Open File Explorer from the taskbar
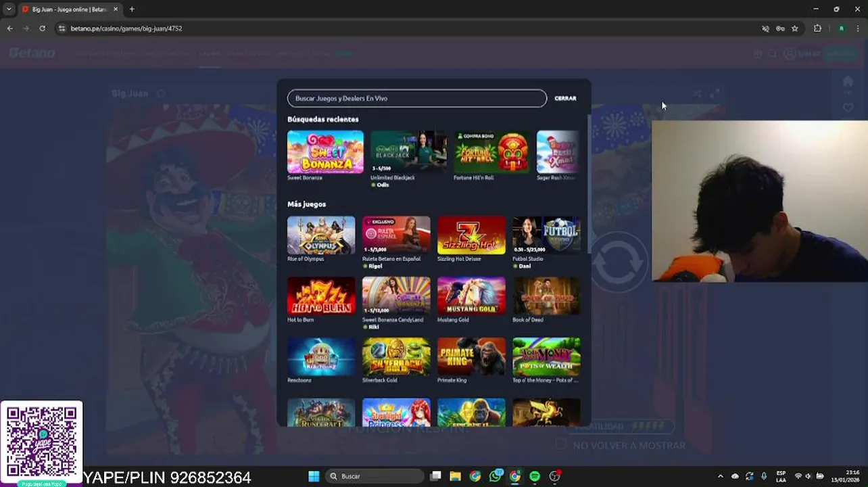Viewport: 868px width, 487px height. point(456,476)
